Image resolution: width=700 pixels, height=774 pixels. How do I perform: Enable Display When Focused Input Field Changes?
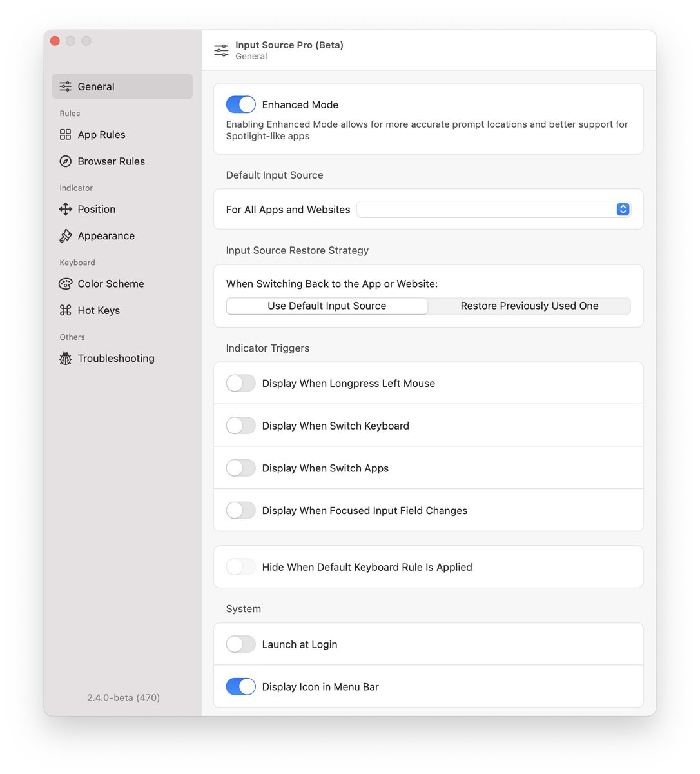[x=240, y=510]
